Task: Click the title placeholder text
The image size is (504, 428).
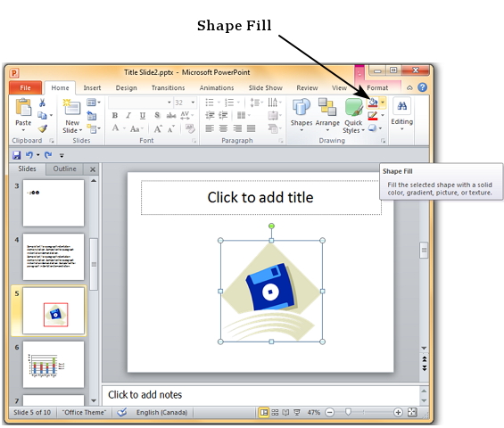Action: coord(260,197)
